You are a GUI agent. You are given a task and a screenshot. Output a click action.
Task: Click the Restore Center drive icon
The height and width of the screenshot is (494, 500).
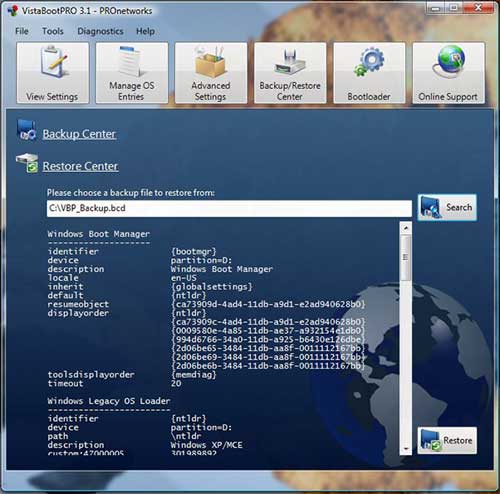[27, 163]
